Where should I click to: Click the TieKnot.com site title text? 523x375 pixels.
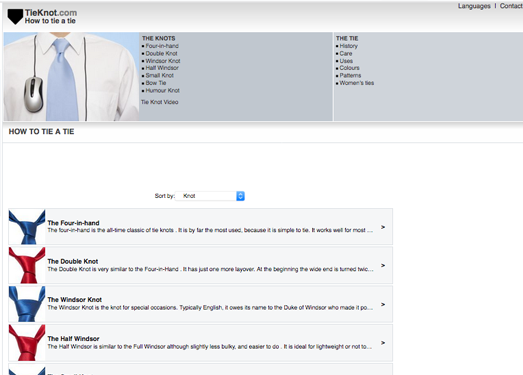coord(51,13)
